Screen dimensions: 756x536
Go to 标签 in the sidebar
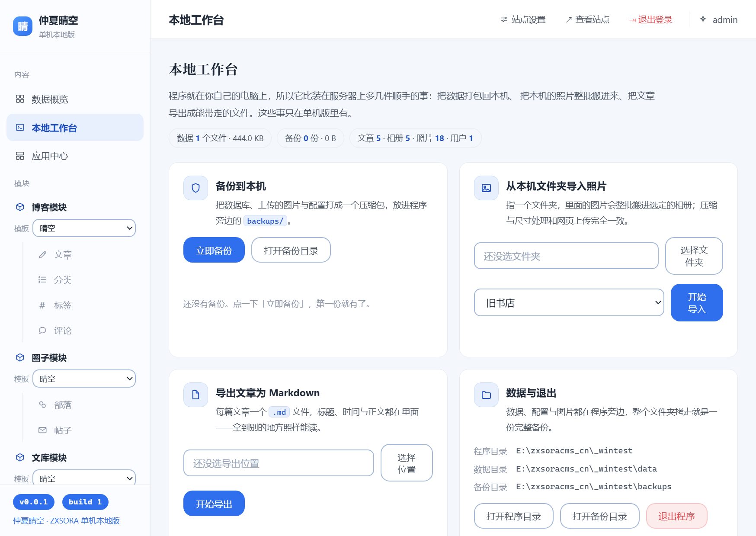click(63, 305)
